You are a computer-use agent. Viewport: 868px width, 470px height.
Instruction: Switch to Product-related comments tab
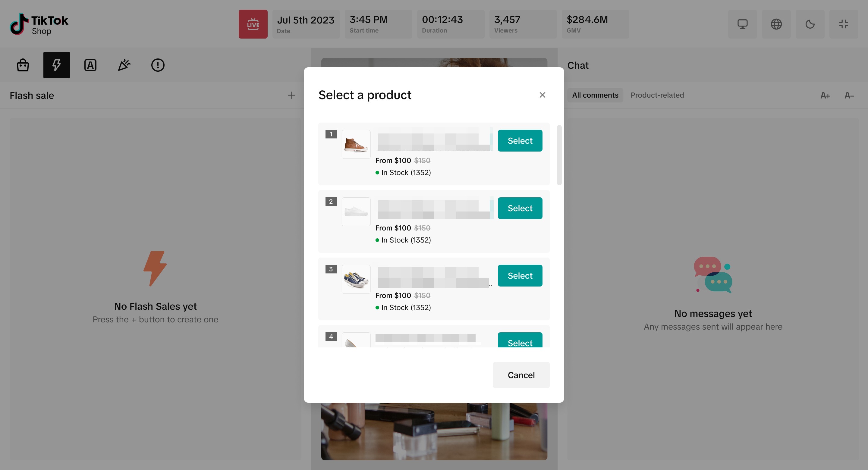657,95
